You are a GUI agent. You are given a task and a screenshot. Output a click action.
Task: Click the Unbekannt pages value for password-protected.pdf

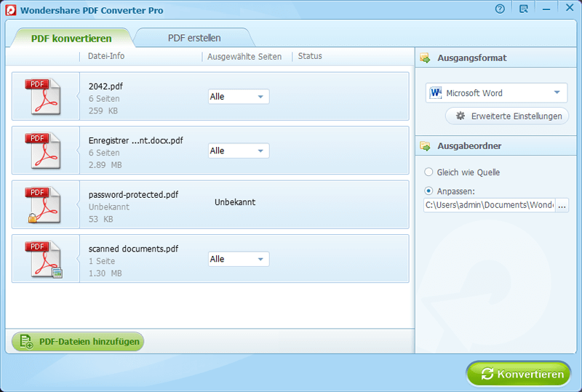(x=235, y=202)
